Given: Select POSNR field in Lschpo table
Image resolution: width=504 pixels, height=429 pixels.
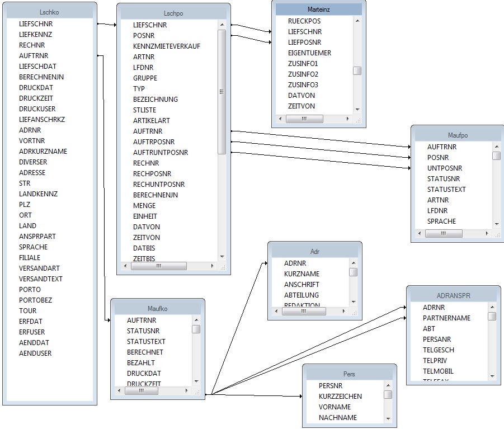Looking at the screenshot, I should (144, 36).
